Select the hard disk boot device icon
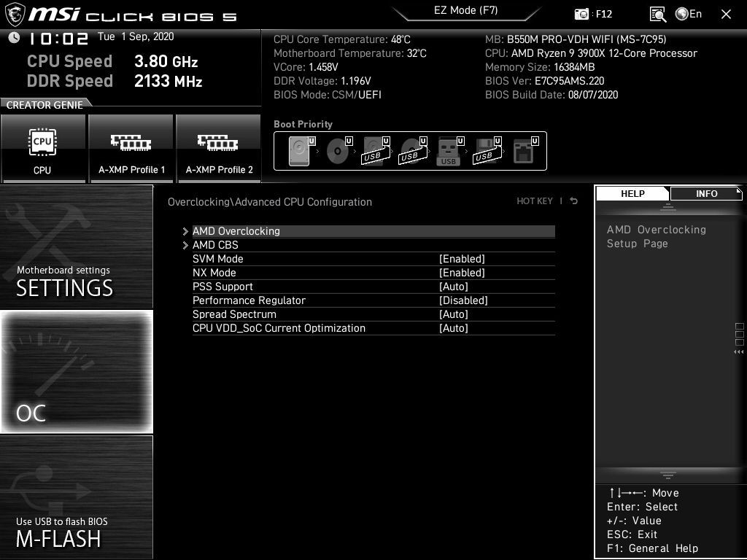747x560 pixels. click(302, 151)
